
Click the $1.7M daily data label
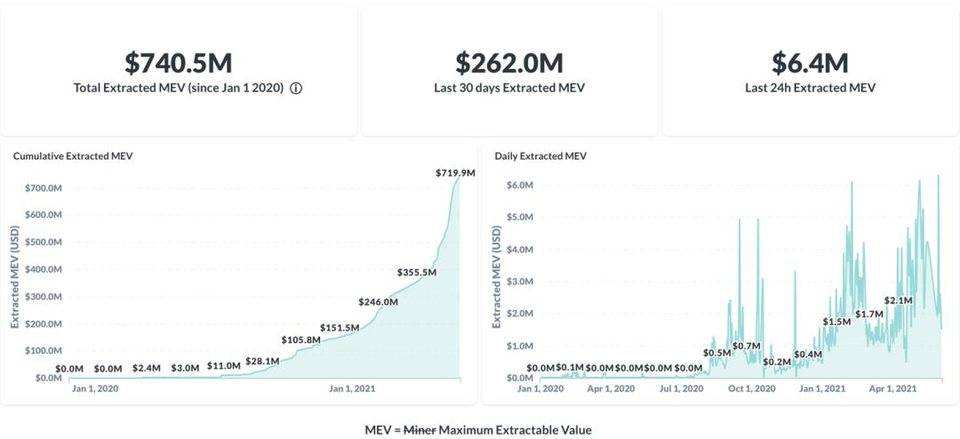pyautogui.click(x=870, y=314)
